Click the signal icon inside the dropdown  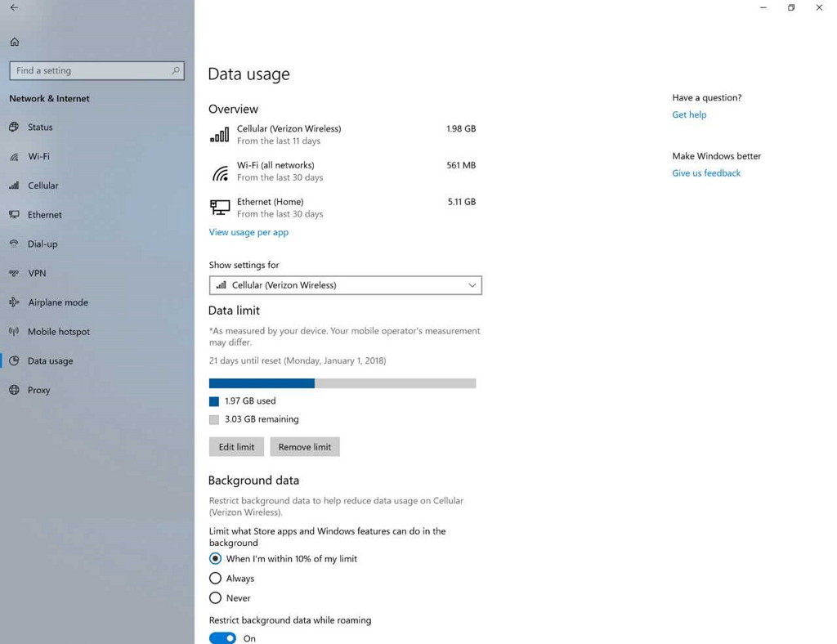[221, 285]
